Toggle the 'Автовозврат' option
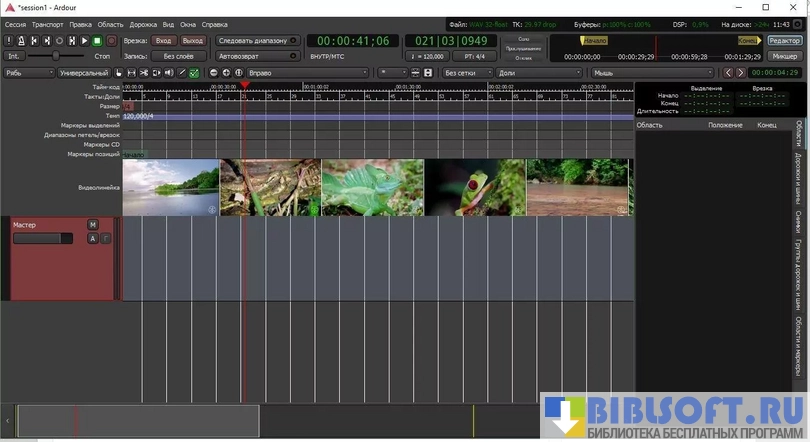 point(258,57)
